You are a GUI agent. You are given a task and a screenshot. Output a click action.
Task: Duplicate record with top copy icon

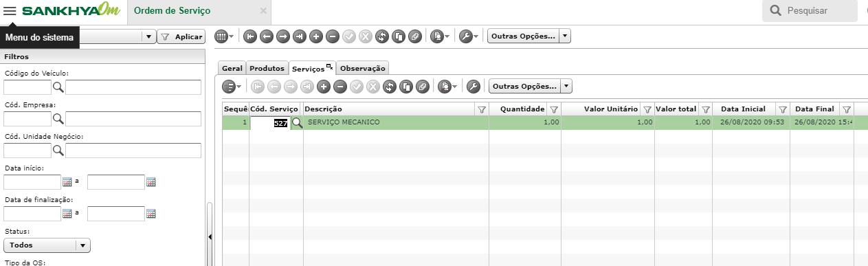click(398, 36)
